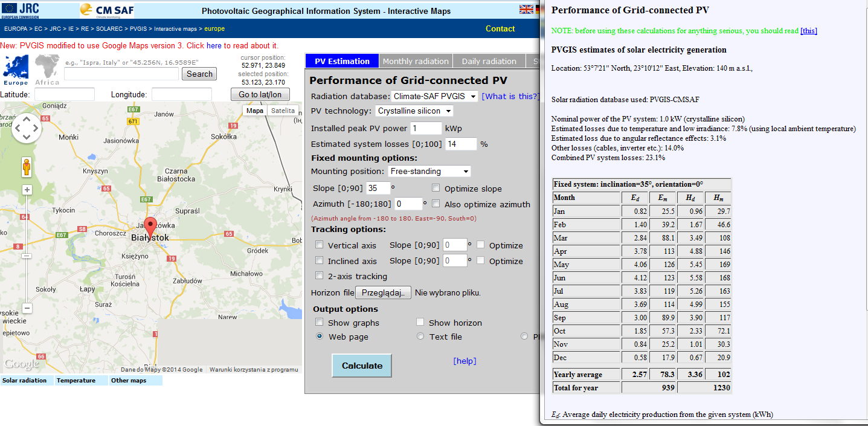Switch map view to Satelita

click(283, 111)
